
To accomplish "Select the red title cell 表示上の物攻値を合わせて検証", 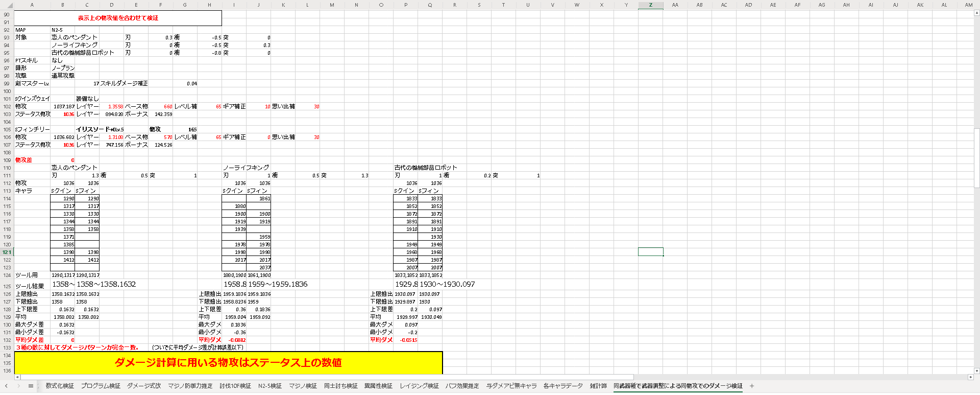I will [118, 18].
